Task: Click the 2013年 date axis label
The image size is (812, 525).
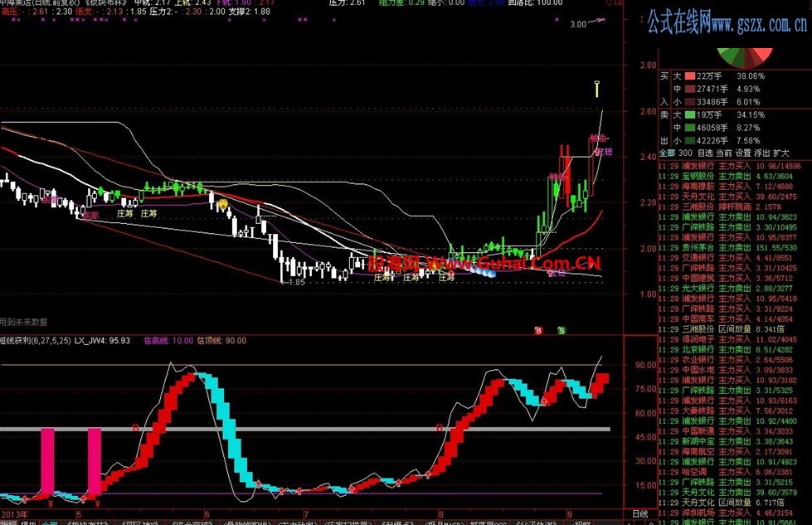Action: click(14, 515)
